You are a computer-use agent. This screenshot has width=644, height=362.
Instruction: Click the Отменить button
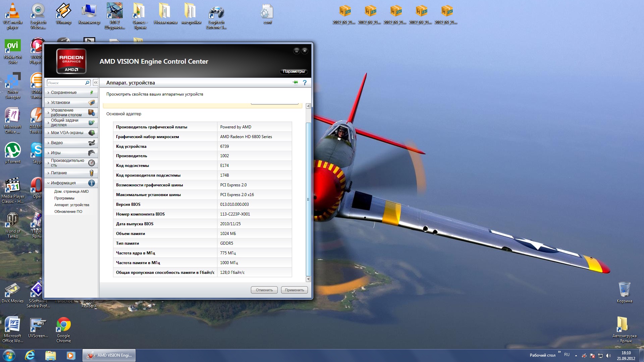[264, 290]
